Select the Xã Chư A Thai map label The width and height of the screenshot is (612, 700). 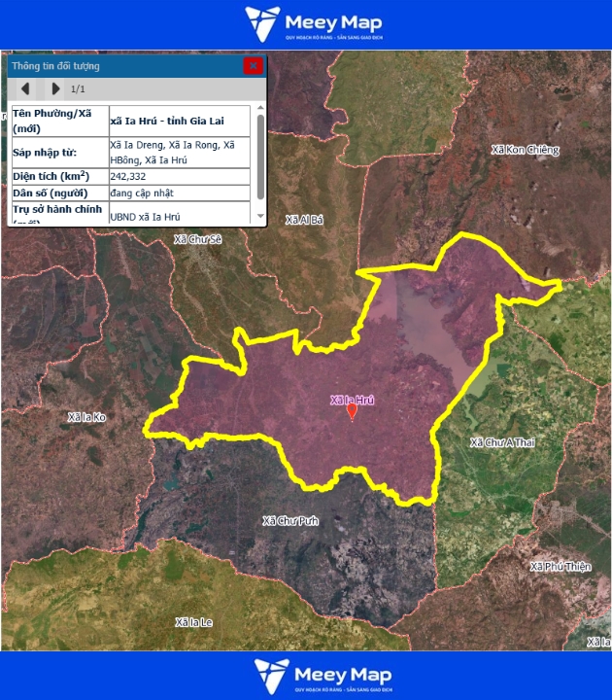pos(502,442)
